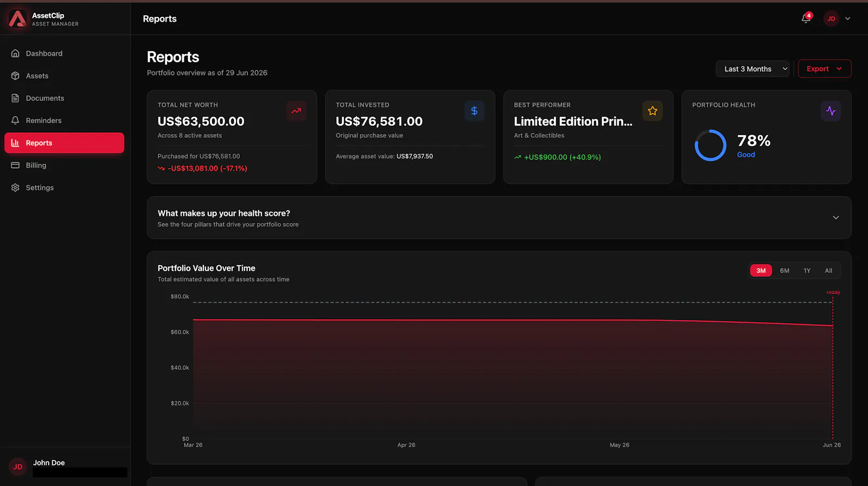
Task: Open Settings from the sidebar
Action: 64,188
